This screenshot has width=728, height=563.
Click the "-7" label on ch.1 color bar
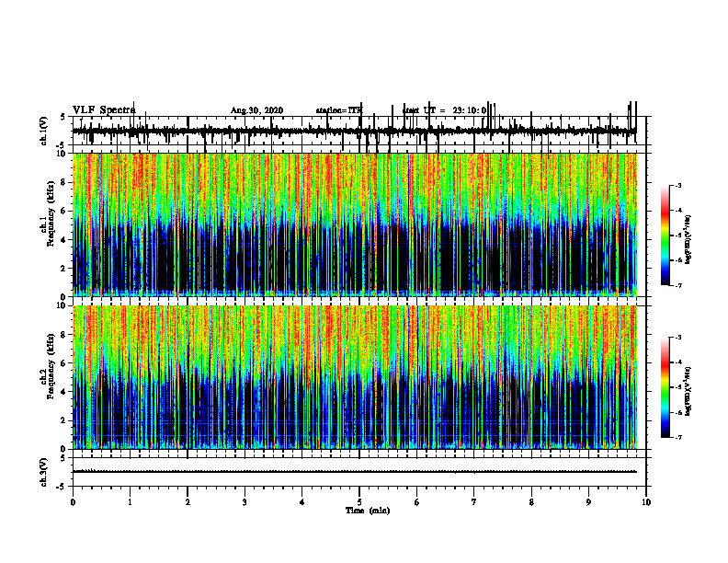(x=678, y=285)
